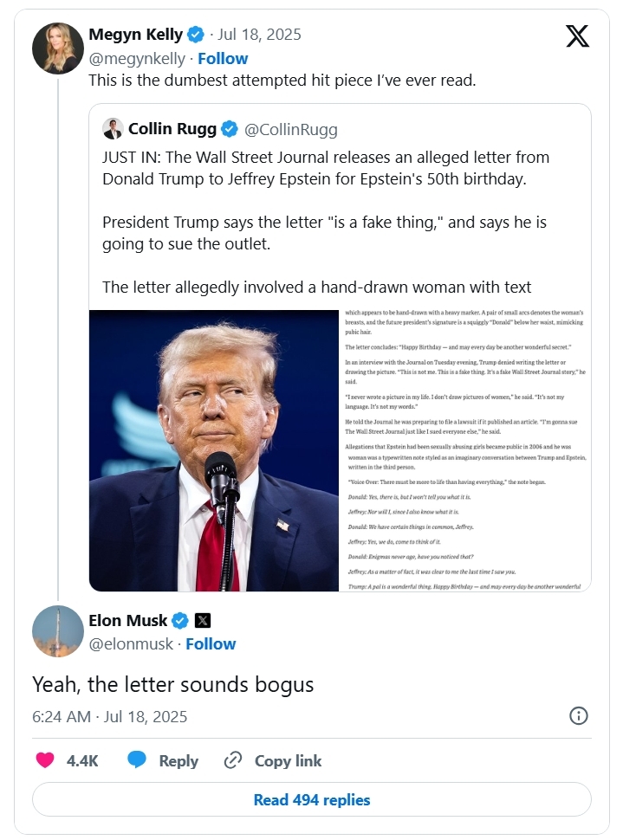This screenshot has width=623, height=840.
Task: Open the tweet info circle icon
Action: [x=579, y=715]
